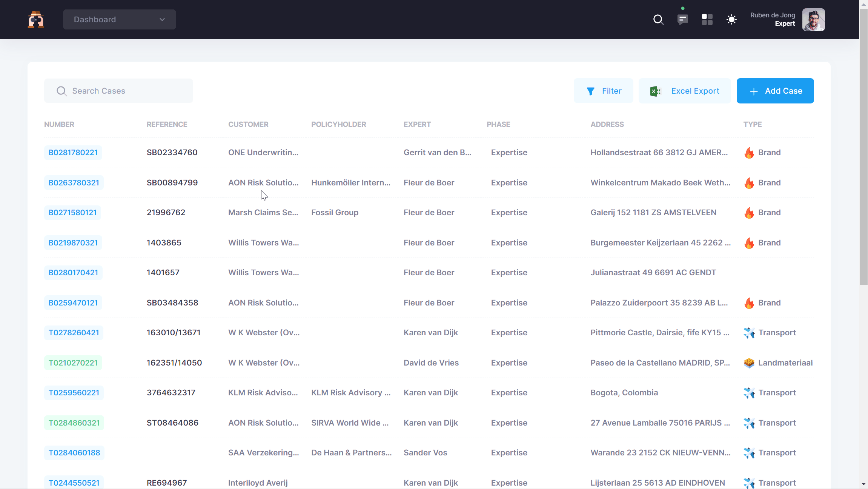868x489 pixels.
Task: Sort by the TYPE column header
Action: coord(752,124)
